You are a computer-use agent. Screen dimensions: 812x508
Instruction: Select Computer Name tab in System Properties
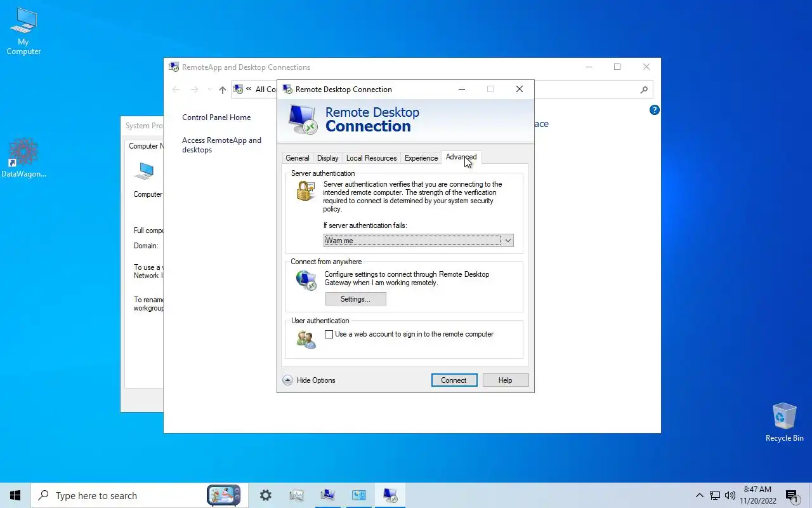(146, 146)
